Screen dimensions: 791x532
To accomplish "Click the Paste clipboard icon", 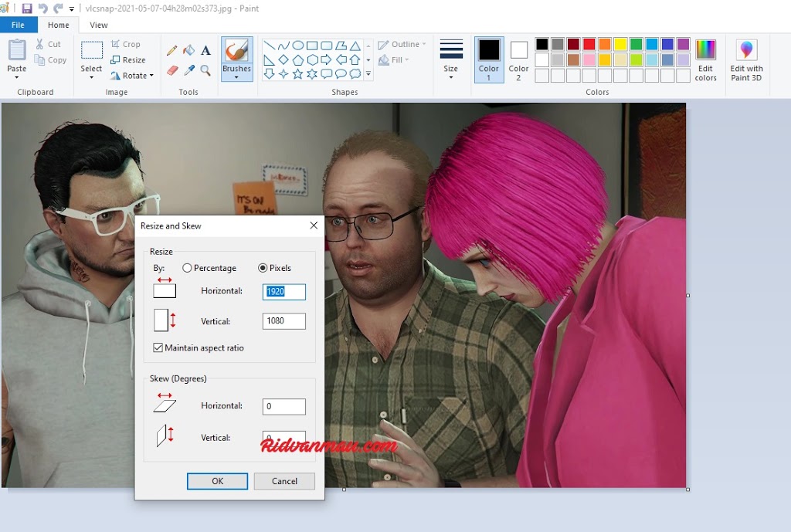I will [17, 49].
